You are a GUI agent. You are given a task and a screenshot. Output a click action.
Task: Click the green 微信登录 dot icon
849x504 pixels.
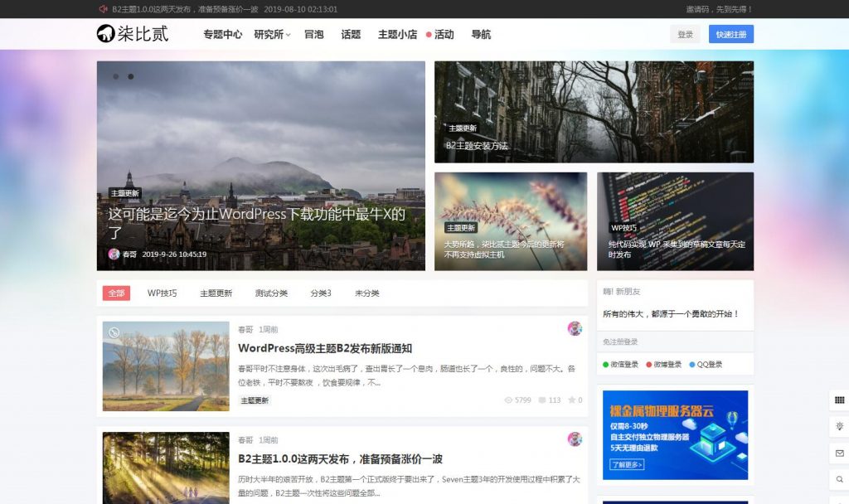[x=606, y=365]
